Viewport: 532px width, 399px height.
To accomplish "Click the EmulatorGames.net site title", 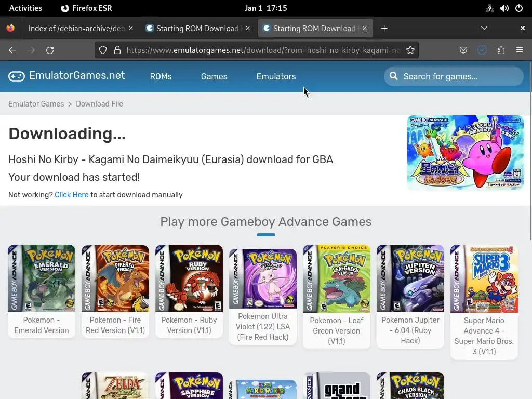I will (x=77, y=75).
